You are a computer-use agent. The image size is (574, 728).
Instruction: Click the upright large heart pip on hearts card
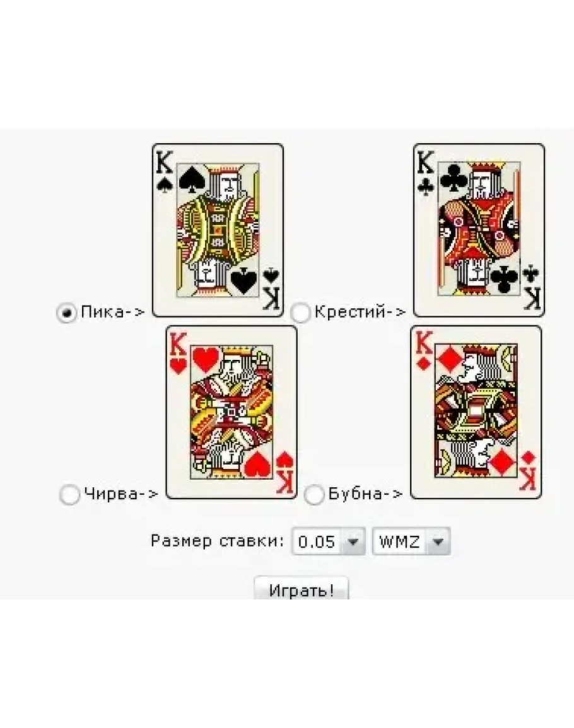[206, 361]
